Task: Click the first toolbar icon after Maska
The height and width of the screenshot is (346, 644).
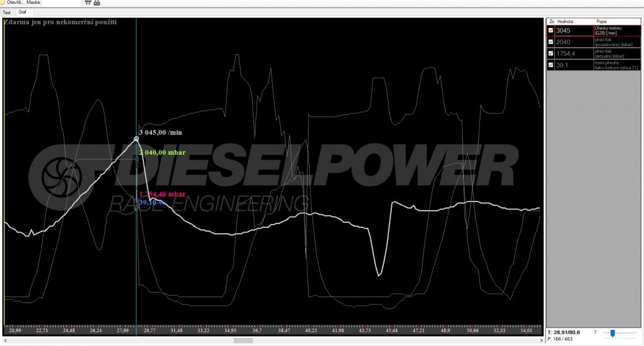Action: (x=88, y=3)
